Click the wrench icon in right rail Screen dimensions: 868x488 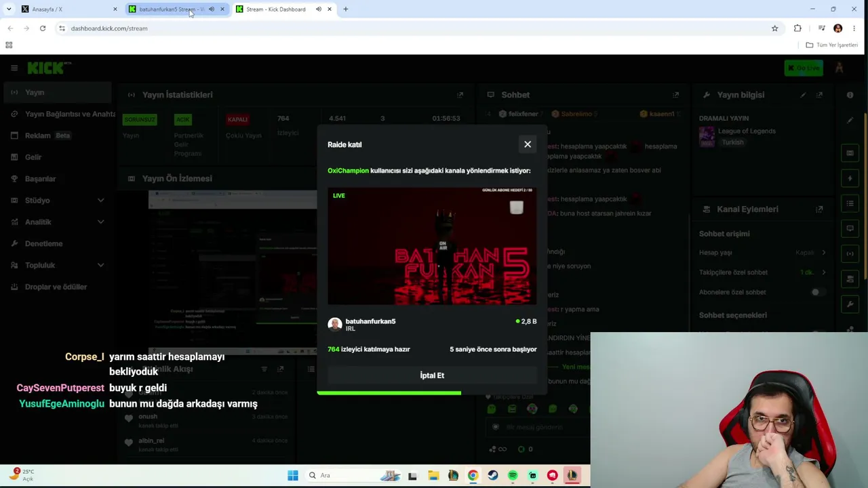tap(850, 304)
